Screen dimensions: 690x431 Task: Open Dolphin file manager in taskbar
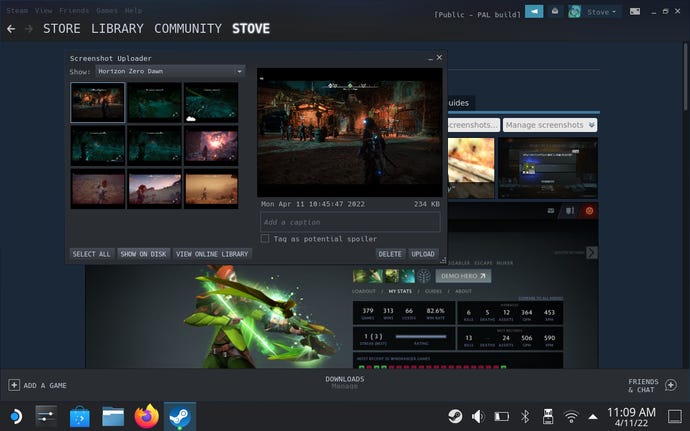[113, 416]
